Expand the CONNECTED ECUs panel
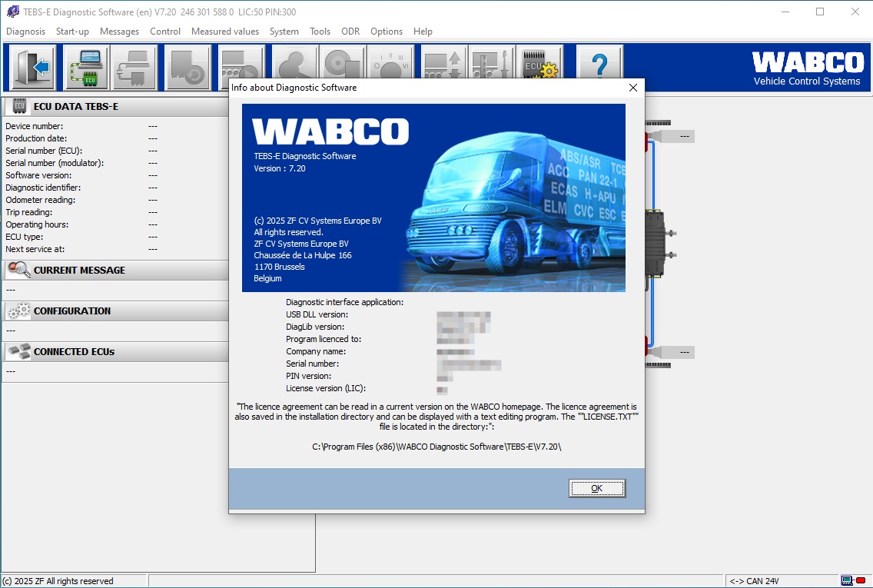This screenshot has width=873, height=588. (115, 351)
